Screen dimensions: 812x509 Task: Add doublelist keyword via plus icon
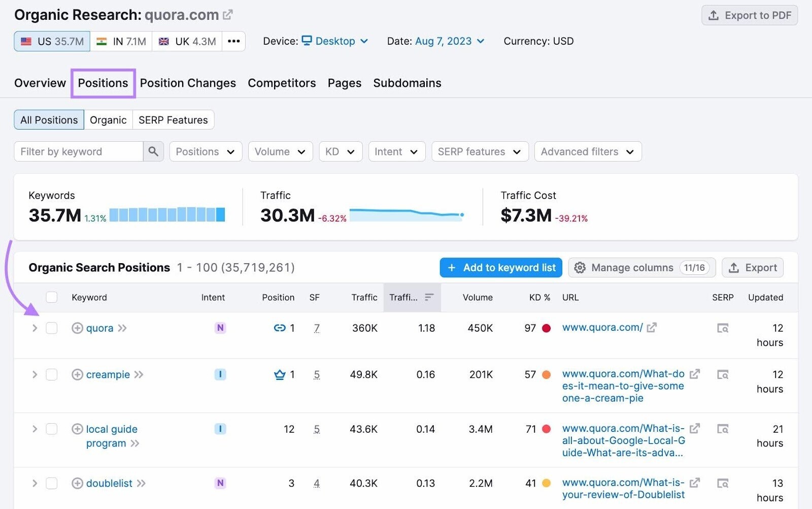pyautogui.click(x=77, y=483)
